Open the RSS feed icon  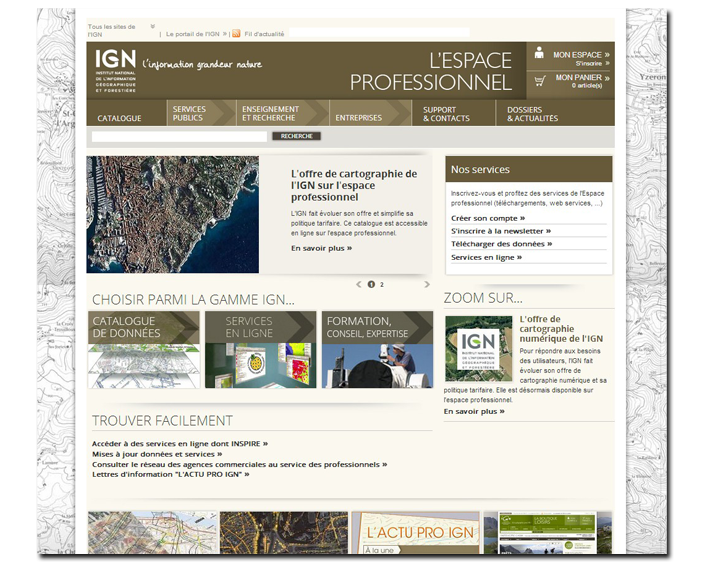[236, 33]
